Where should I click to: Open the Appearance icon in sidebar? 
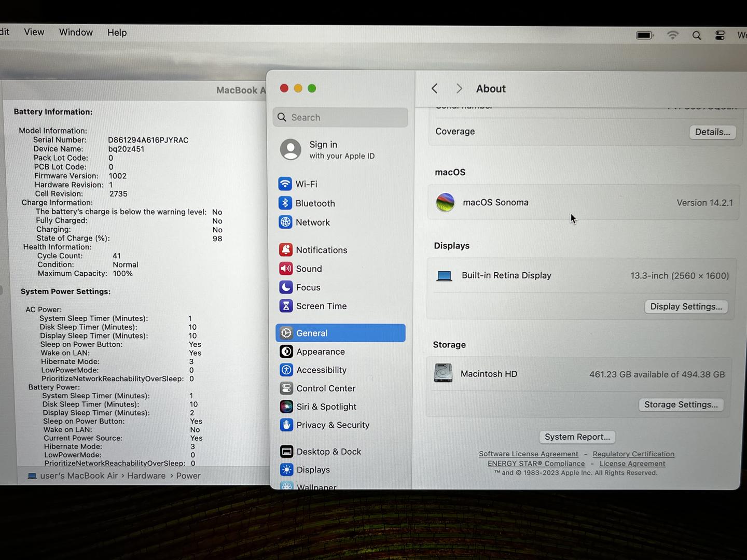coord(286,352)
